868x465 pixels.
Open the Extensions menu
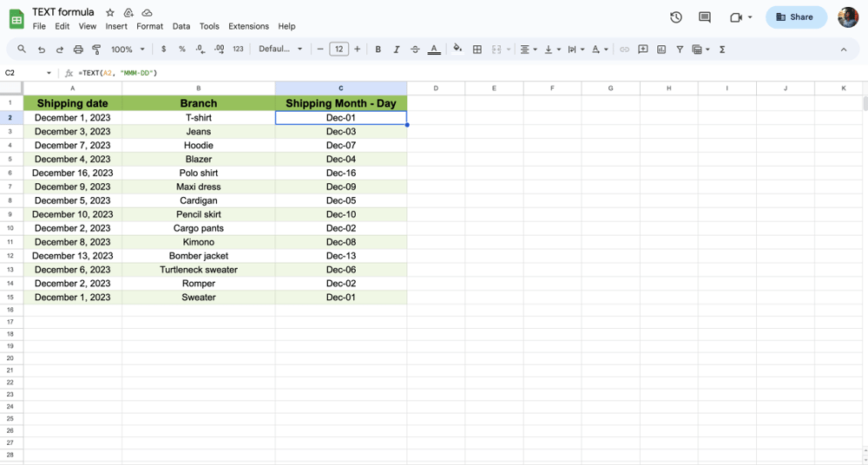pos(248,27)
